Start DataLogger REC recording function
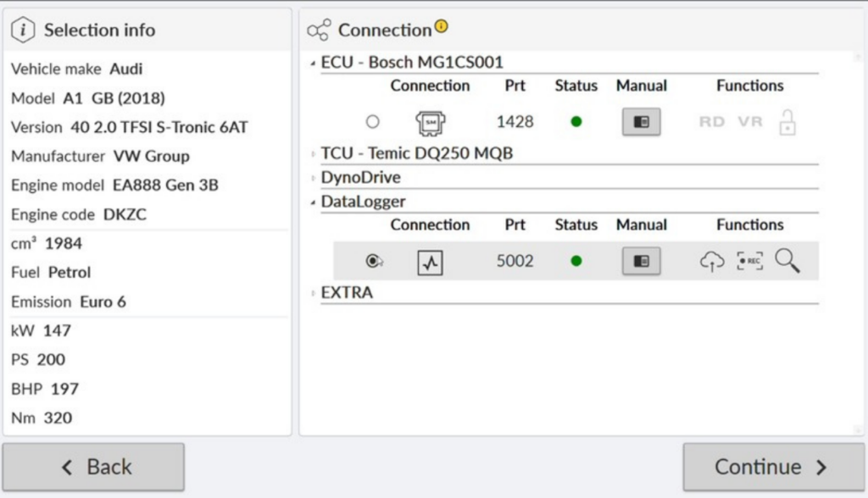 tap(749, 262)
